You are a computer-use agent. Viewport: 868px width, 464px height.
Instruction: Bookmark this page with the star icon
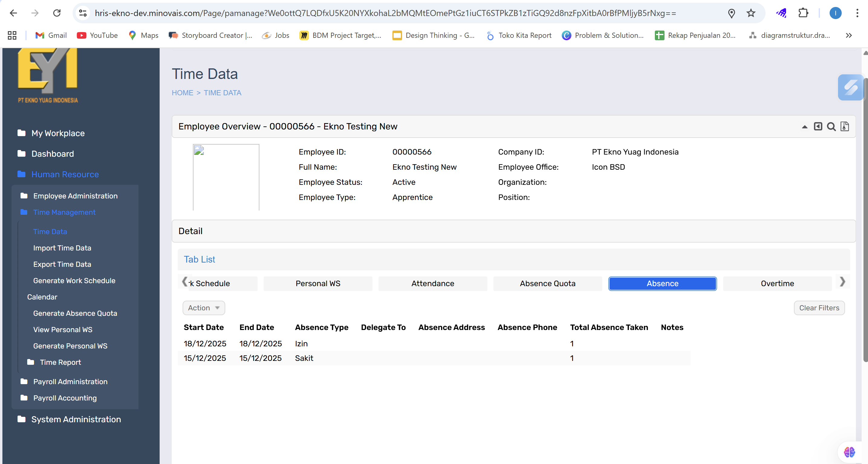[751, 13]
